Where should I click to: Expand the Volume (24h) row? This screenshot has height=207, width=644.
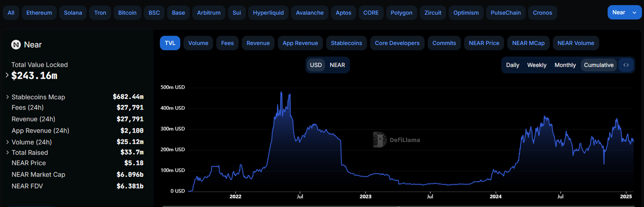7,142
